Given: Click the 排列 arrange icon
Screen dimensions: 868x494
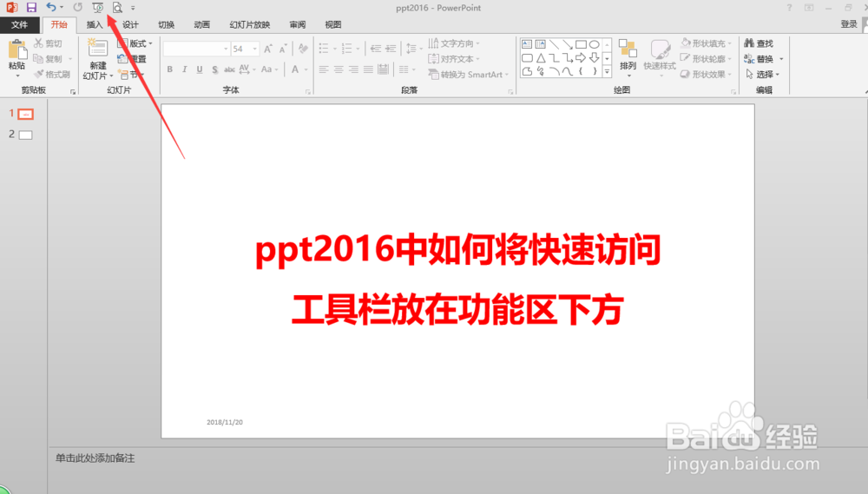Looking at the screenshot, I should [628, 49].
